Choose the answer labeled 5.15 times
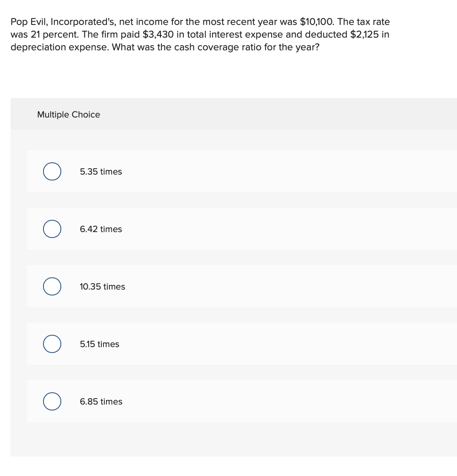Image resolution: width=457 pixels, height=476 pixels. (x=99, y=344)
